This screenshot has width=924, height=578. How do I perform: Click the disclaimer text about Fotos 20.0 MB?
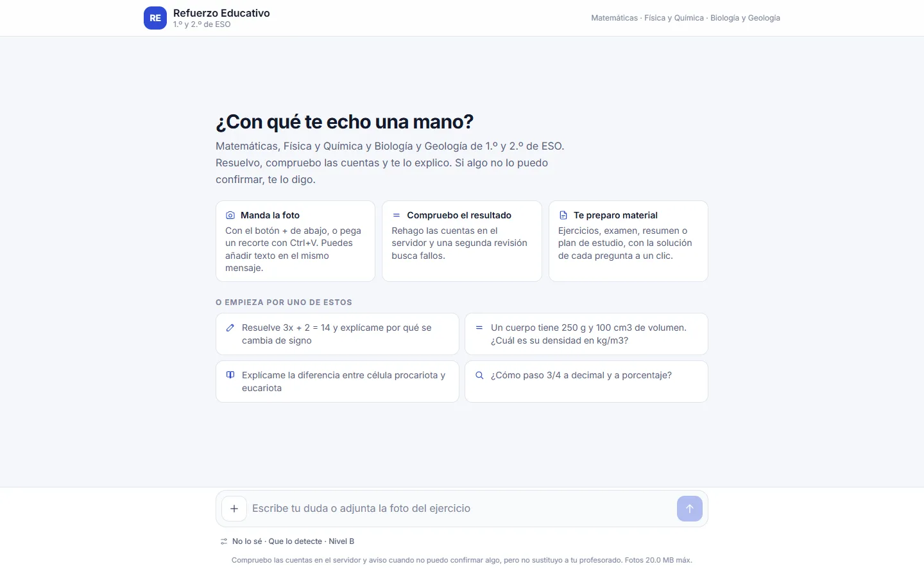tap(462, 560)
